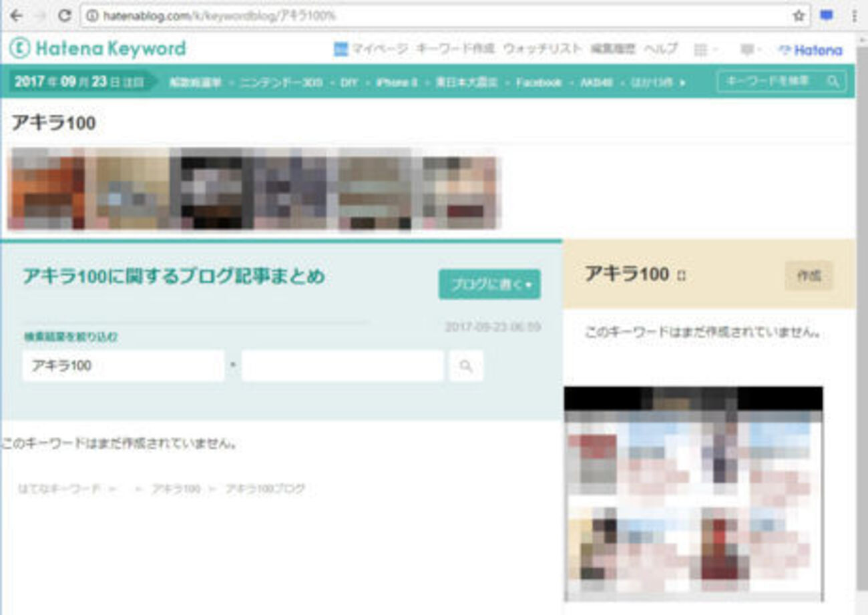Open the blue extension icon in toolbar

click(x=827, y=15)
